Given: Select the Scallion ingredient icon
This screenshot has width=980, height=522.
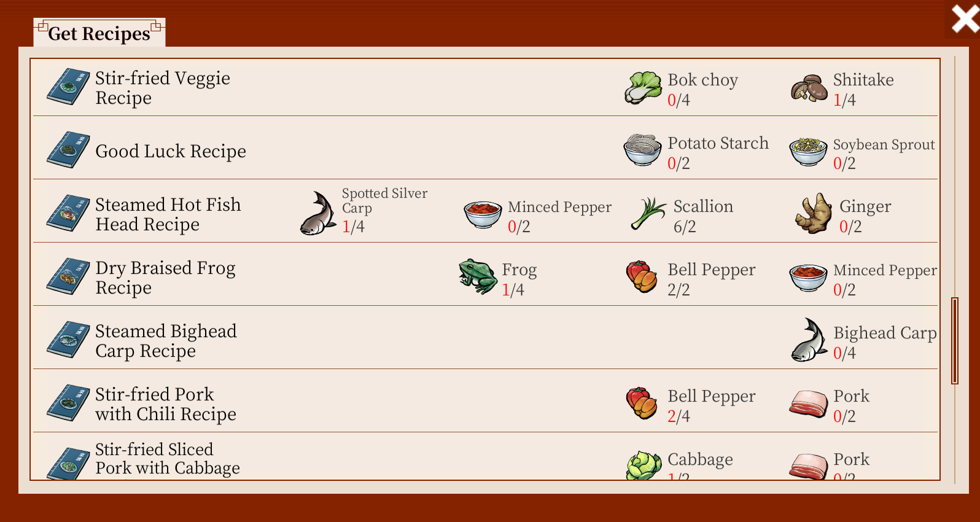Looking at the screenshot, I should pos(648,214).
